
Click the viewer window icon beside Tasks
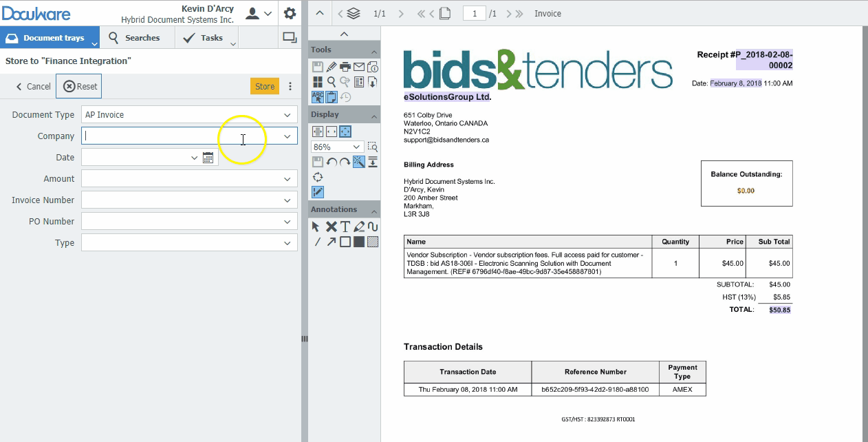pos(290,37)
